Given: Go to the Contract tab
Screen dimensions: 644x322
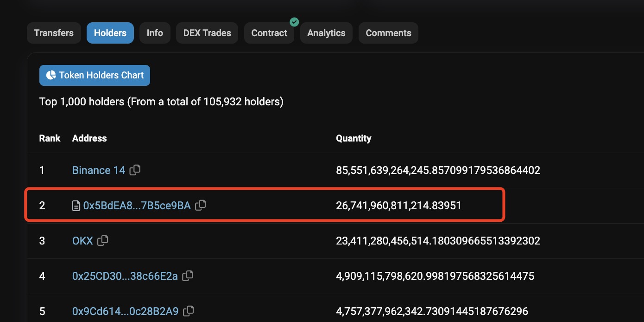Looking at the screenshot, I should coord(269,33).
